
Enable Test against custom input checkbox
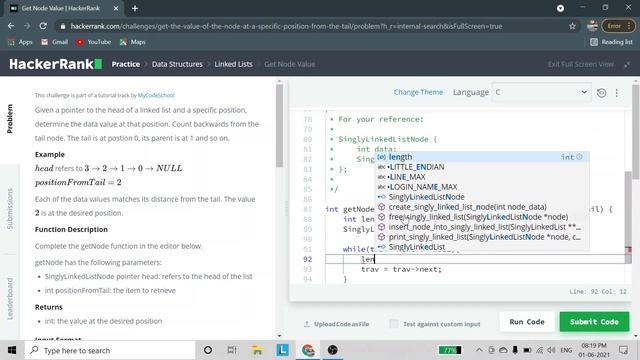394,324
